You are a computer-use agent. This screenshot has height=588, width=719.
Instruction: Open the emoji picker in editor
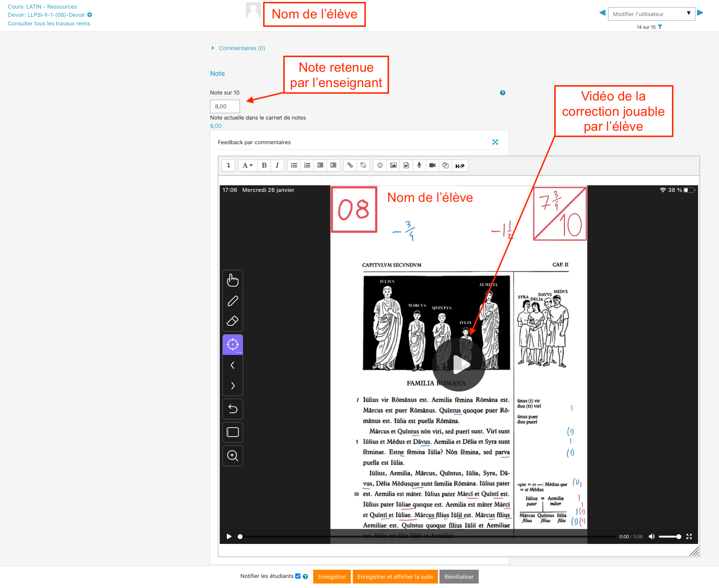380,165
